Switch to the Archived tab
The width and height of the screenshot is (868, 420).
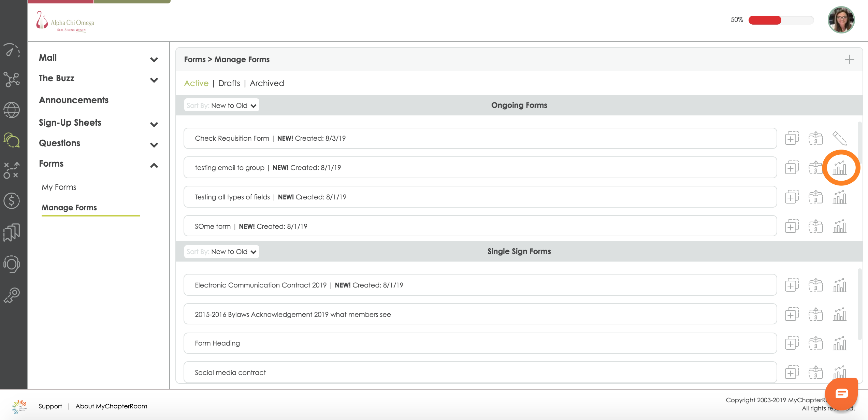click(x=267, y=83)
